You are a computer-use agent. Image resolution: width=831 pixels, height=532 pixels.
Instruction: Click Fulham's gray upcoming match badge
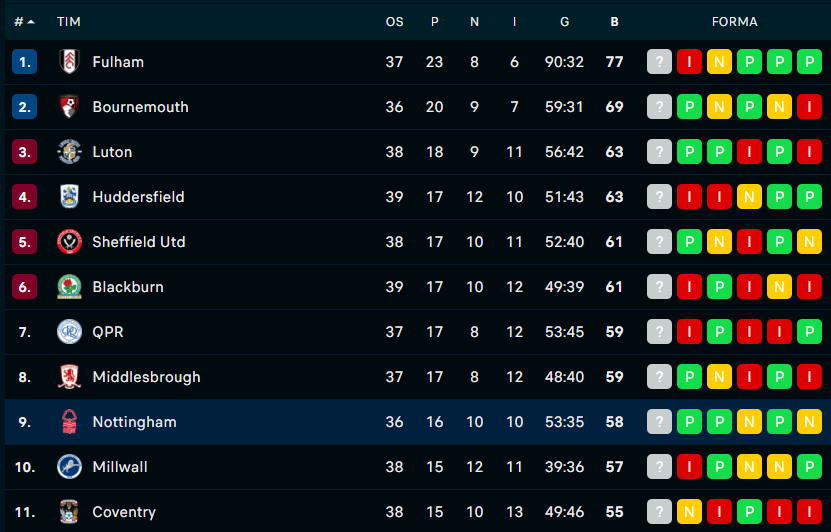tap(659, 61)
